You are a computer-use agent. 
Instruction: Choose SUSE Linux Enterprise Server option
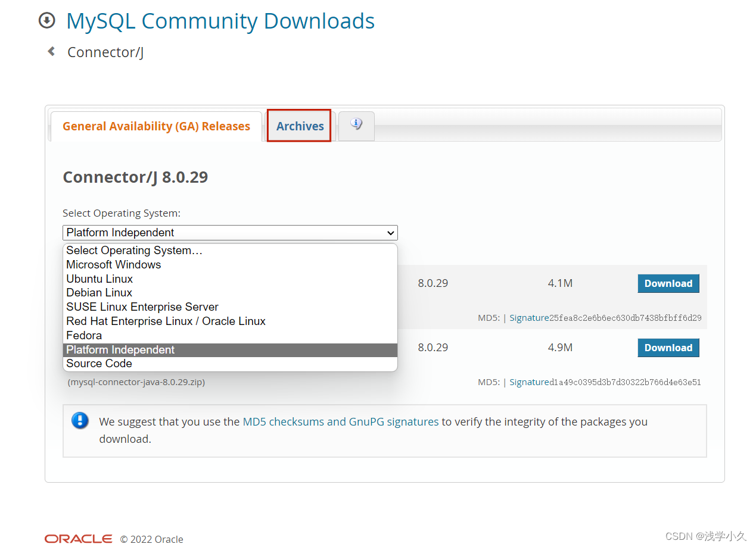tap(230, 307)
